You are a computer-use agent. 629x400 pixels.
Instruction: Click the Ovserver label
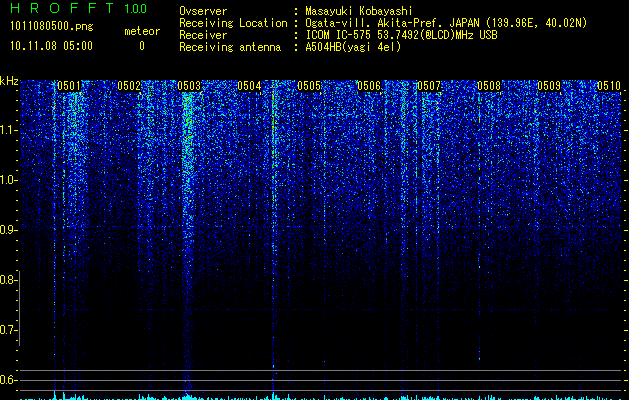coord(203,11)
